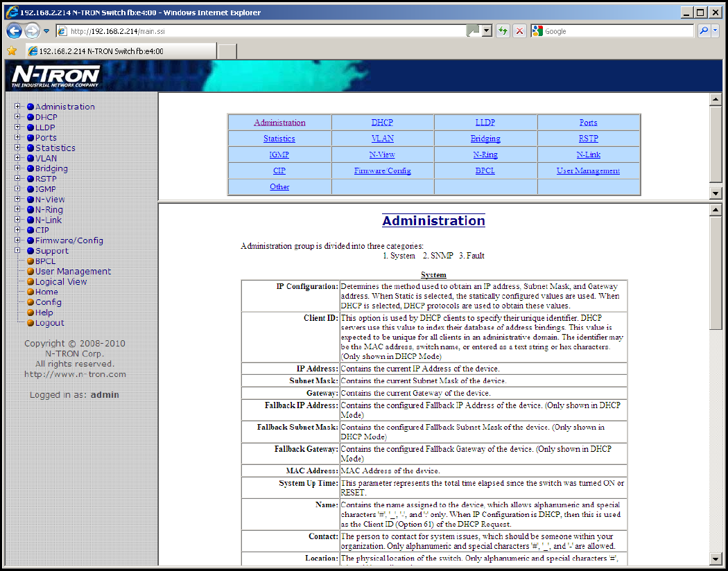Click the Administration page heading
Image resolution: width=728 pixels, height=571 pixels.
point(433,220)
